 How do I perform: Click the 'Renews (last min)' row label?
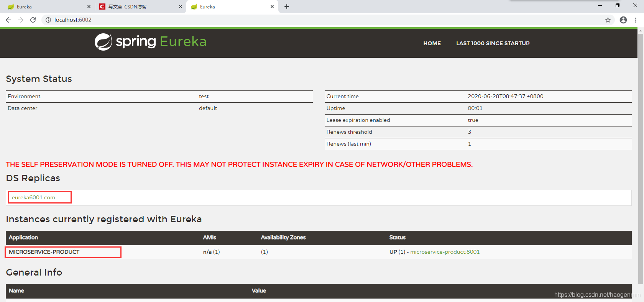(x=349, y=144)
